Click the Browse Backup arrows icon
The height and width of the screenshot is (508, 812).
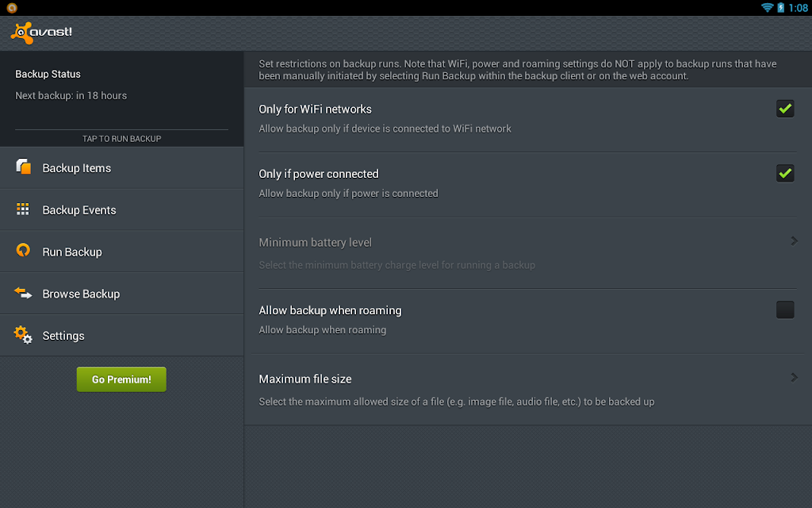(23, 293)
